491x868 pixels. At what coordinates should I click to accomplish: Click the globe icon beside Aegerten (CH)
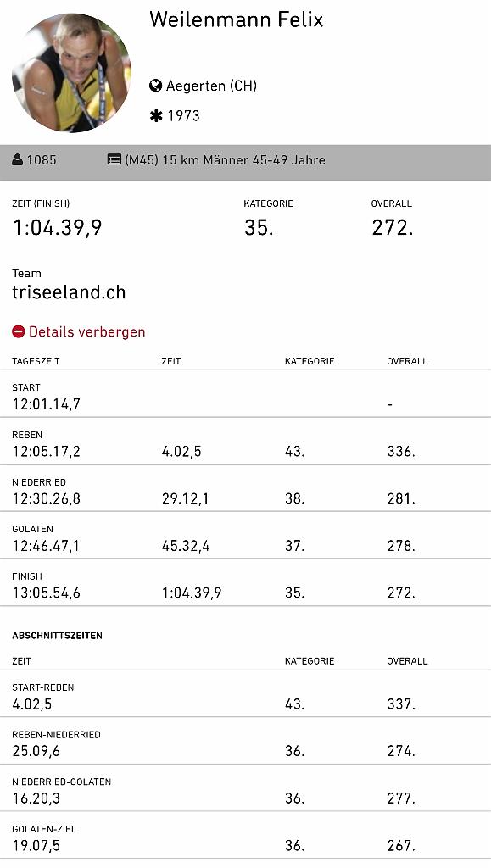coord(155,86)
